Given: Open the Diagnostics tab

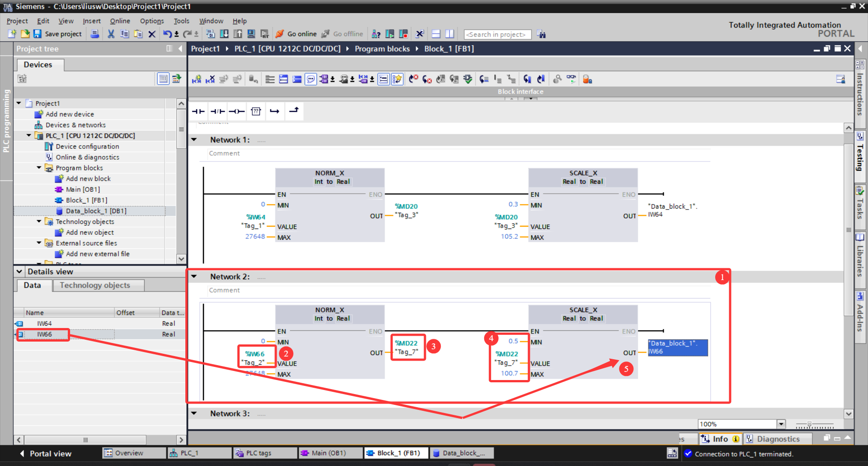Looking at the screenshot, I should pos(778,439).
